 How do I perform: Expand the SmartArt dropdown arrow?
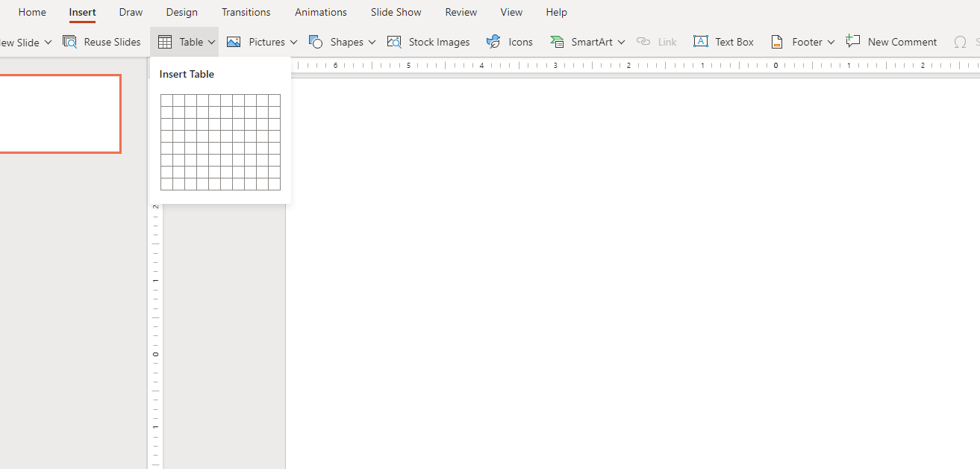[621, 42]
